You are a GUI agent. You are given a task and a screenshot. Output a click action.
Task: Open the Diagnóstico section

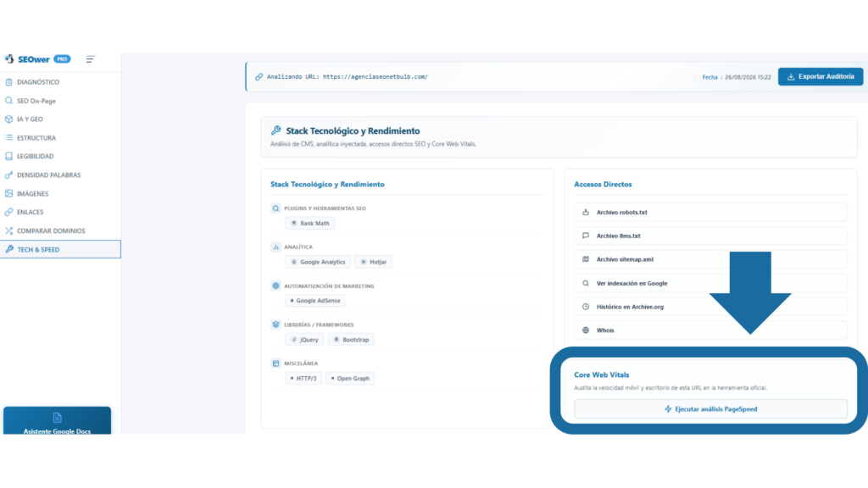60,82
